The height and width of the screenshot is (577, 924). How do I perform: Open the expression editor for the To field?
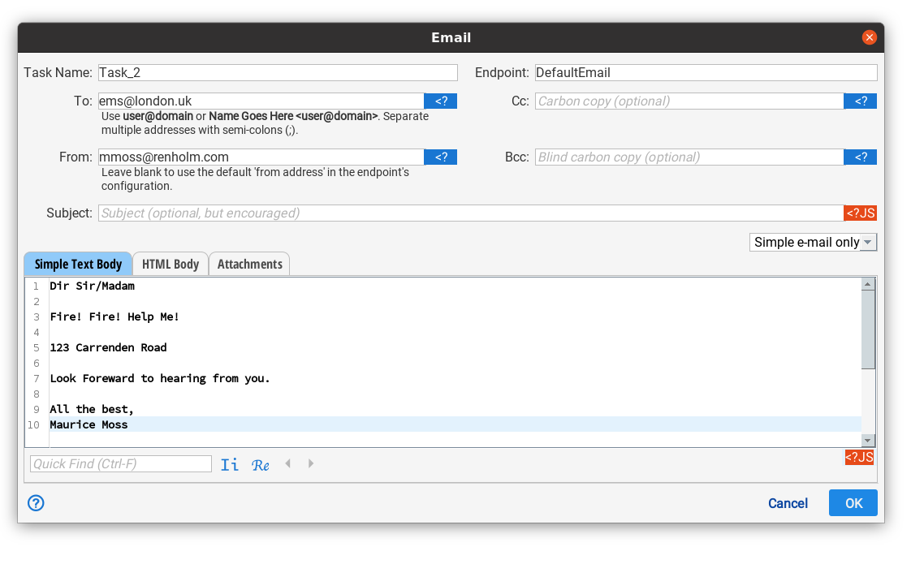pos(440,101)
